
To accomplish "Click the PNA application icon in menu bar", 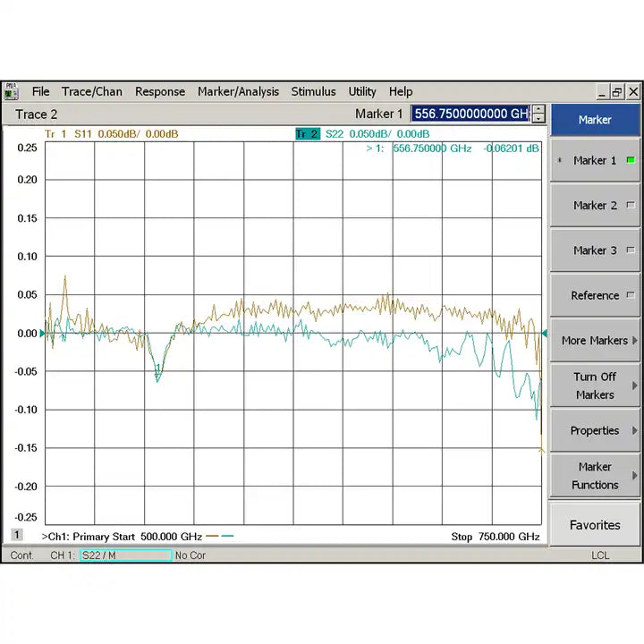I will pos(12,91).
